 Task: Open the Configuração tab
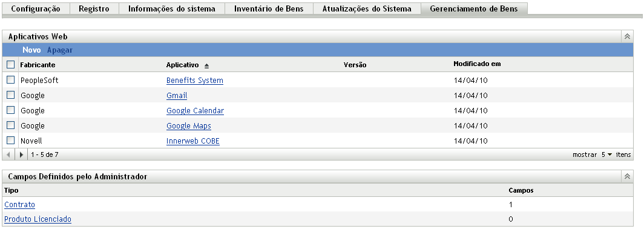tap(36, 8)
